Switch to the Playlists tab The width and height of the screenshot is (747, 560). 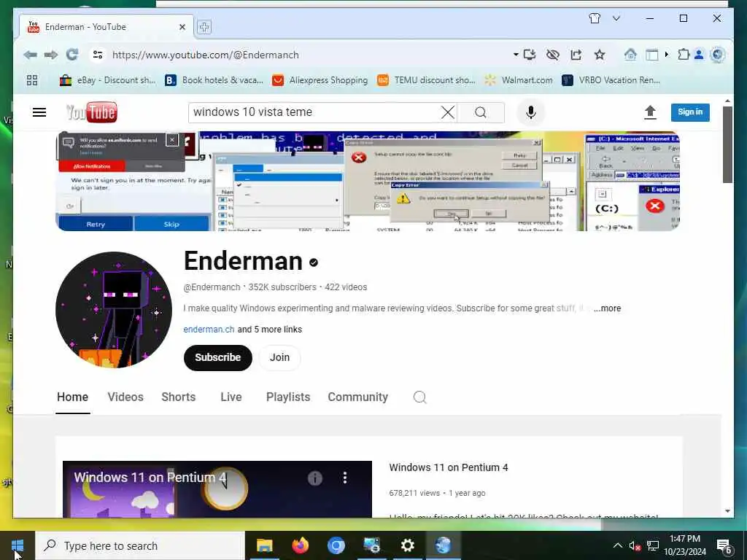(x=287, y=397)
